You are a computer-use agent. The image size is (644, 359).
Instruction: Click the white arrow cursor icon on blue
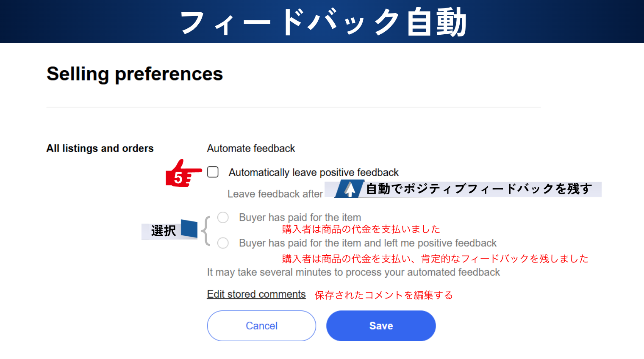coord(350,189)
